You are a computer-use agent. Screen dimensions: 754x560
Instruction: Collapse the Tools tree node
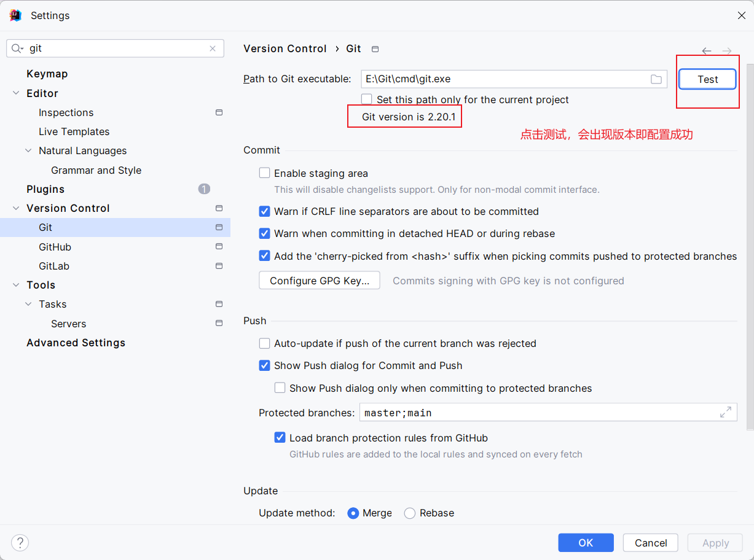pos(16,285)
